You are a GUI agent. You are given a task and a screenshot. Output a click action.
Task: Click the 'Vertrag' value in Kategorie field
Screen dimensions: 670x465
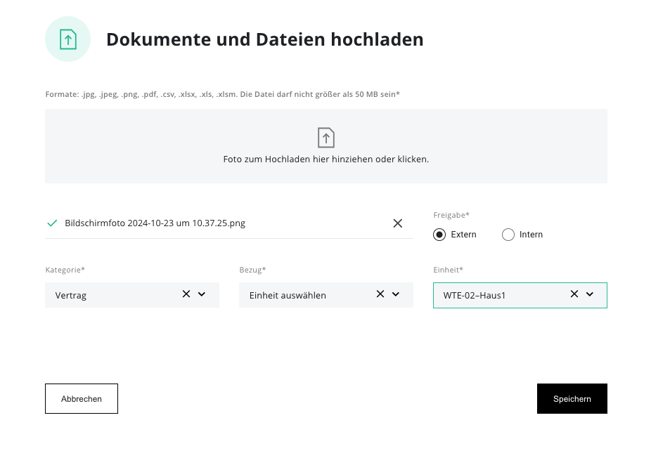tap(71, 295)
